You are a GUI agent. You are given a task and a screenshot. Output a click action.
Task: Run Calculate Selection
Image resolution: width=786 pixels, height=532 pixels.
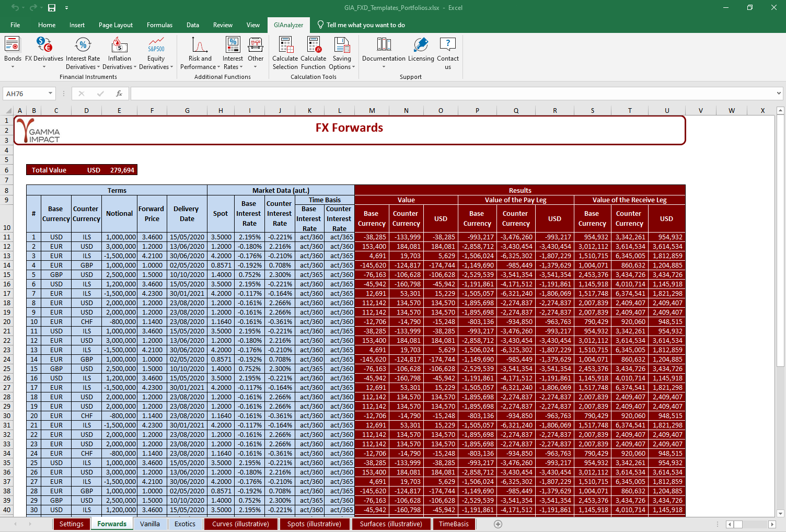pos(285,52)
